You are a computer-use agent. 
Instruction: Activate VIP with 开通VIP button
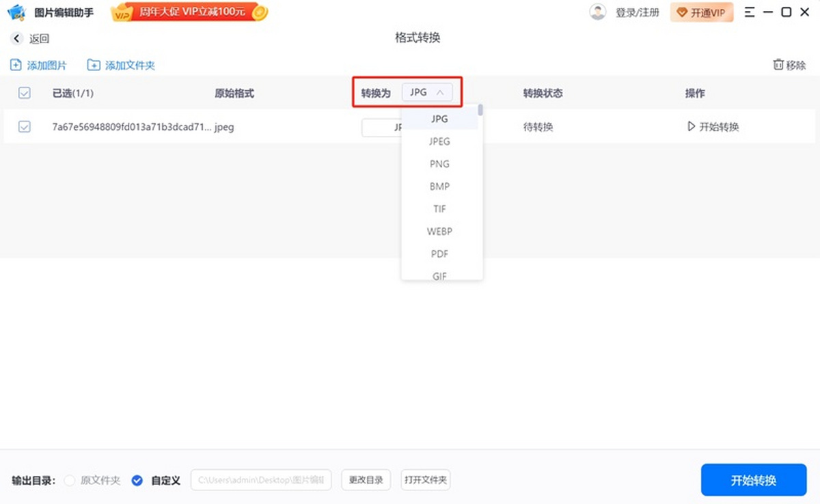(x=702, y=13)
